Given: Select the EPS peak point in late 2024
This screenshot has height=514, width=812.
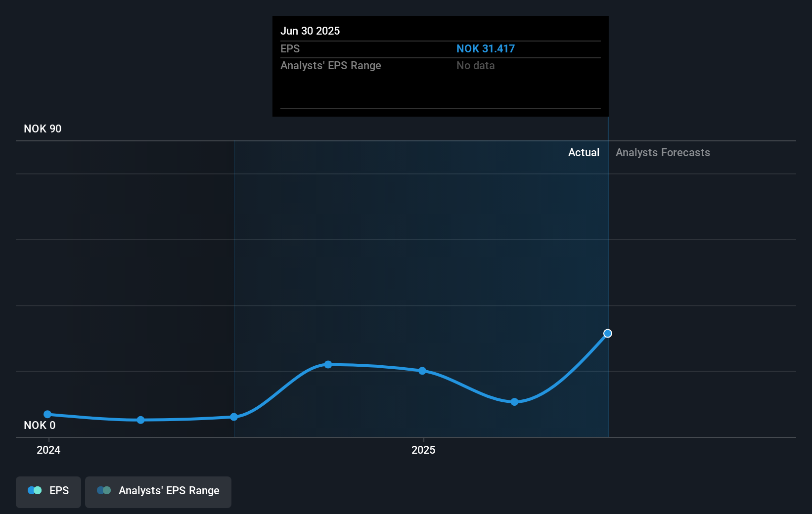Looking at the screenshot, I should click(328, 364).
